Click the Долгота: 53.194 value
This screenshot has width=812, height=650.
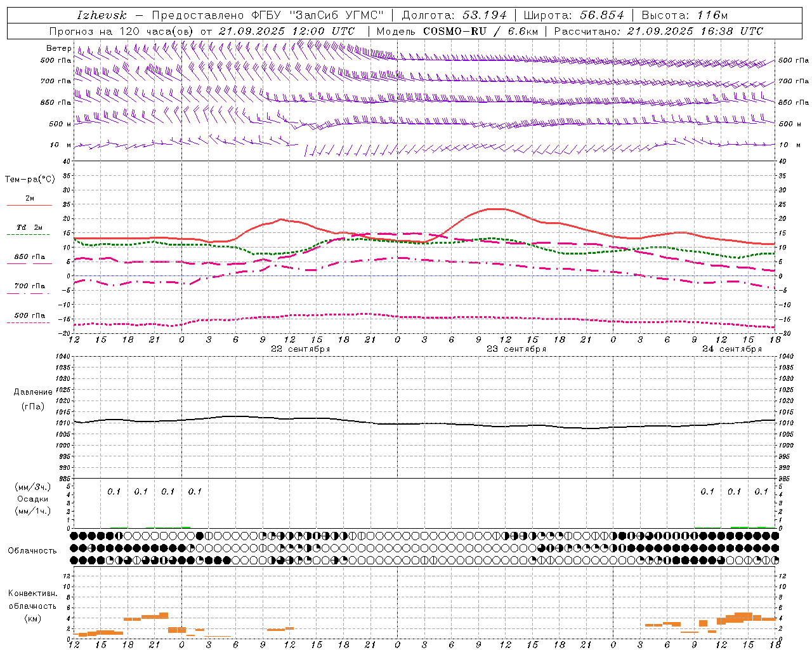pyautogui.click(x=454, y=15)
